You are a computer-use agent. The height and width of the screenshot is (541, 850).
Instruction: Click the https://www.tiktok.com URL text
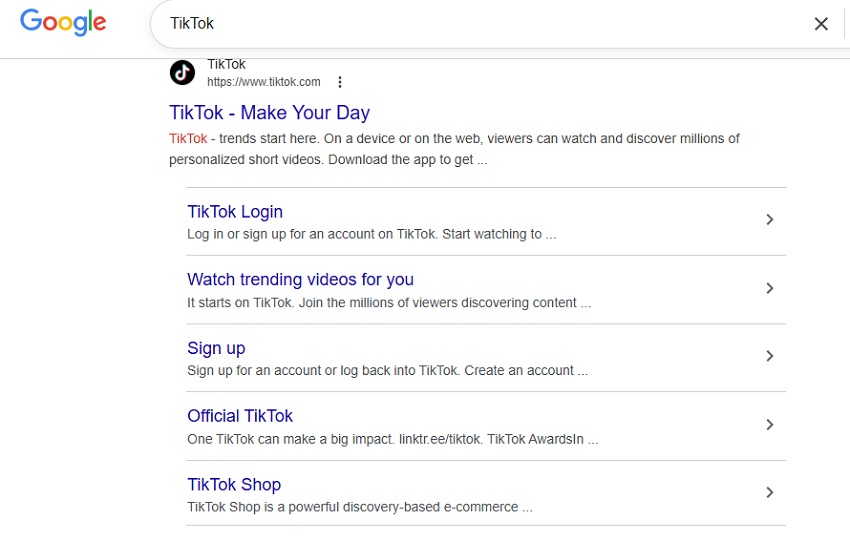[263, 82]
